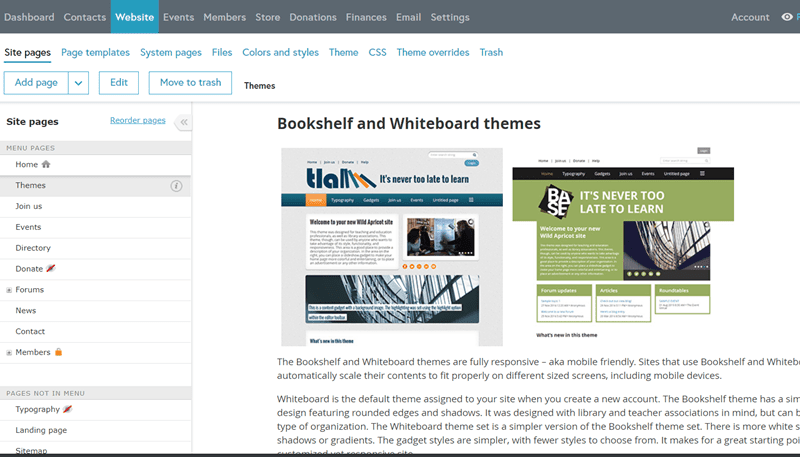
Task: Open the Events top menu
Action: 179,17
